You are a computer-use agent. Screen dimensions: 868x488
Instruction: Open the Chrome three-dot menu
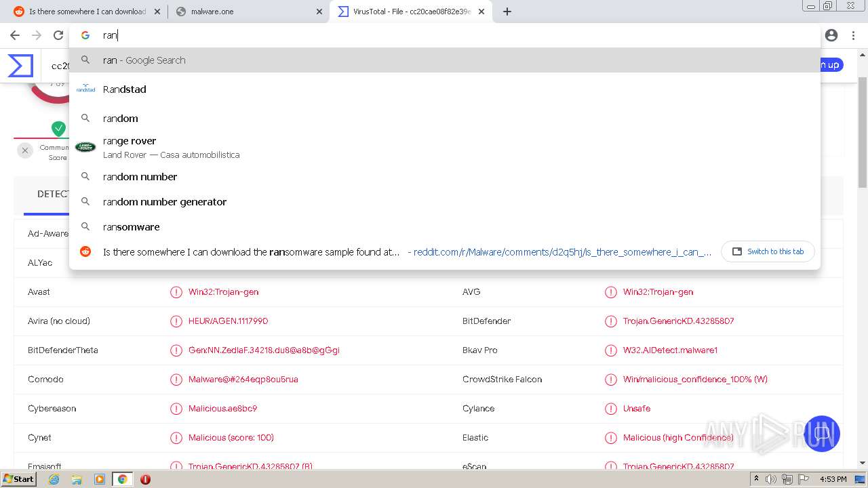coord(854,35)
